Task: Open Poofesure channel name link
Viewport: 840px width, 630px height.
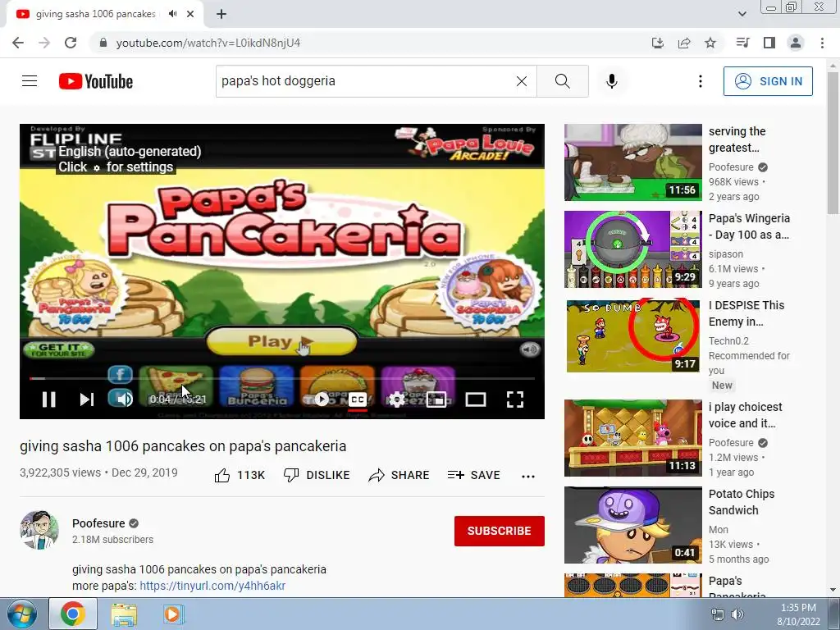Action: (98, 523)
